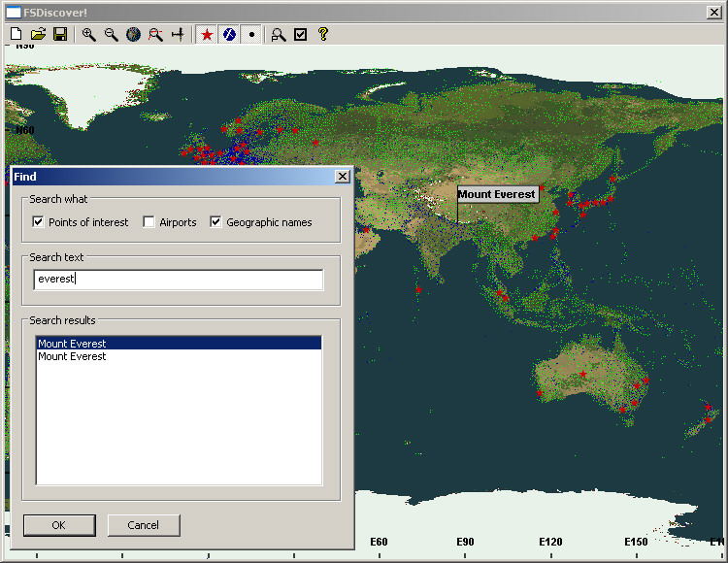Click the airplane position toolbar icon

[178, 34]
